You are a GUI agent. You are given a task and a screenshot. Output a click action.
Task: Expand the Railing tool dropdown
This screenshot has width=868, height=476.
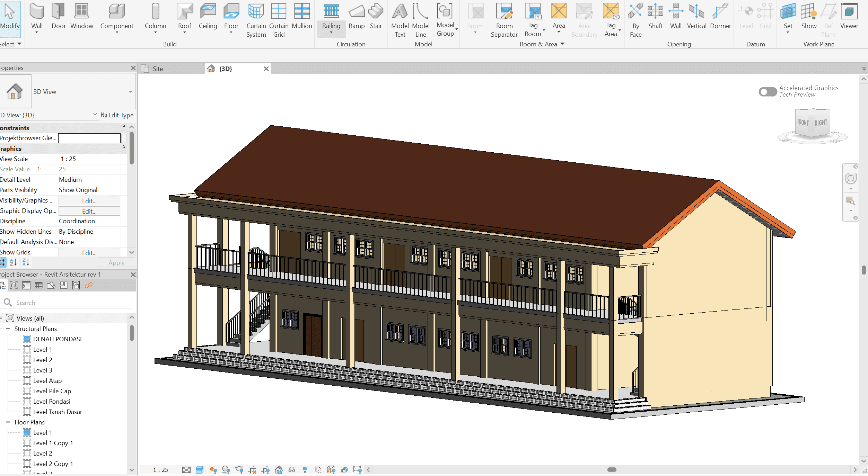(x=331, y=33)
